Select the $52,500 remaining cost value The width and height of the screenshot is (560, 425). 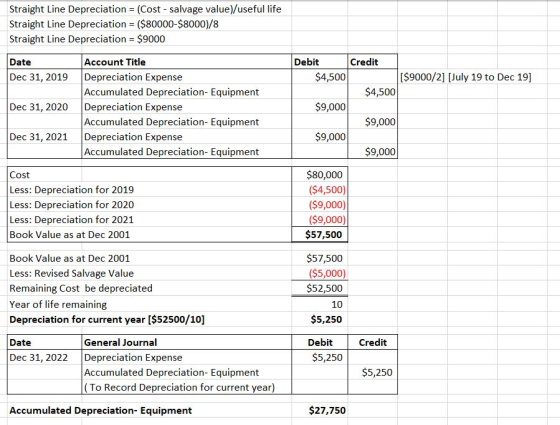pos(324,288)
